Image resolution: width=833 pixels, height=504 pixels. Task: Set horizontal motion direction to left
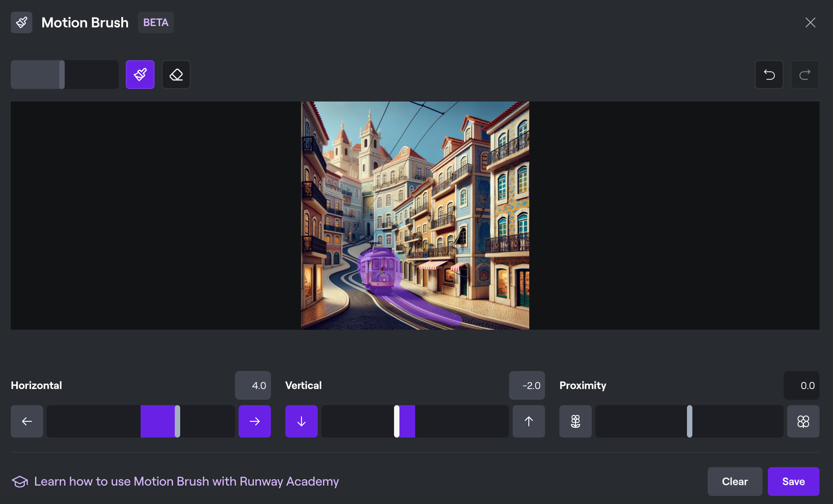click(27, 421)
